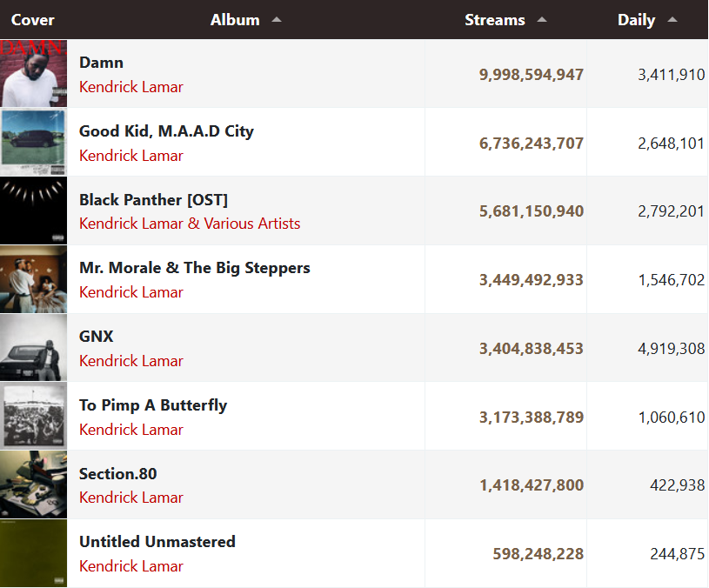
Task: Click Kendrick Lamar & Various Artists link
Action: point(190,224)
